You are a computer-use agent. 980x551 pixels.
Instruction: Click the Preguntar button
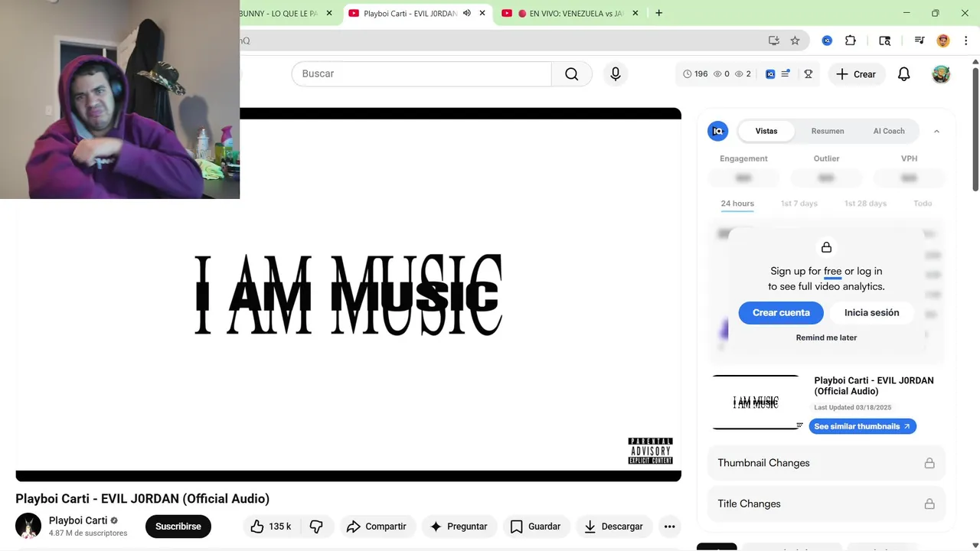tap(459, 527)
